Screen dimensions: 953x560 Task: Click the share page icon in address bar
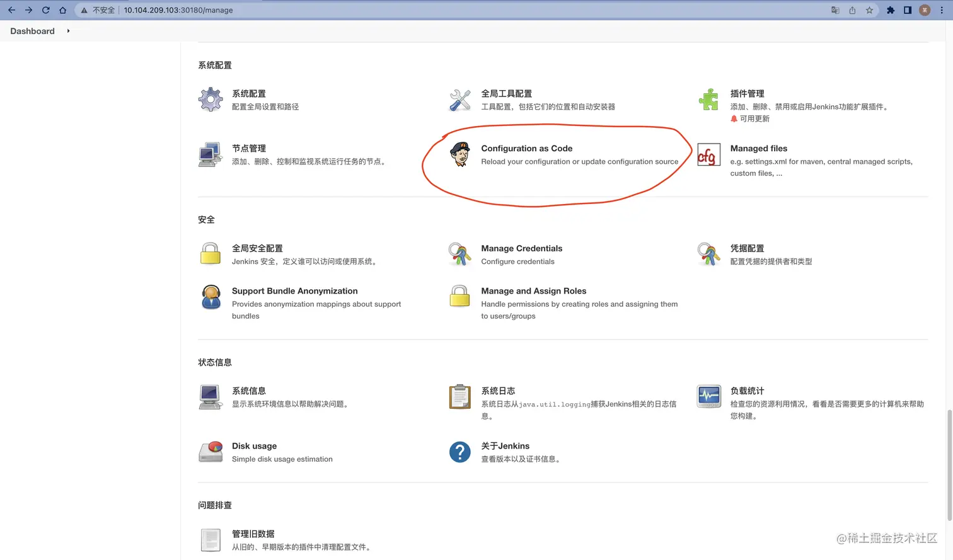tap(852, 10)
